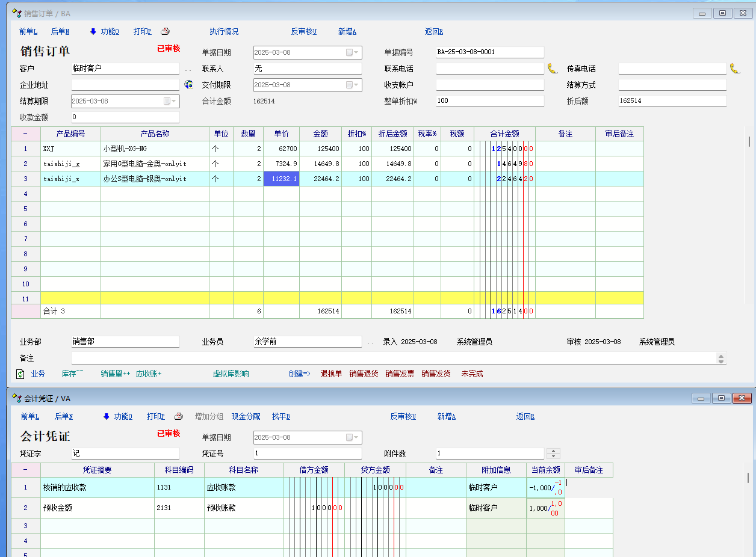The height and width of the screenshot is (557, 756).
Task: Click the 销售发票 link
Action: pos(400,374)
